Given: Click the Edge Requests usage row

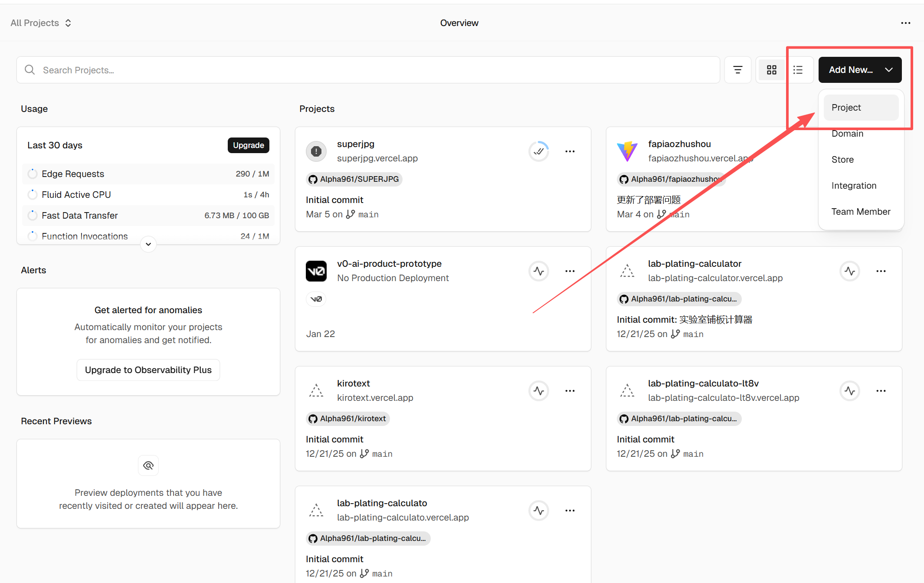Looking at the screenshot, I should tap(148, 174).
